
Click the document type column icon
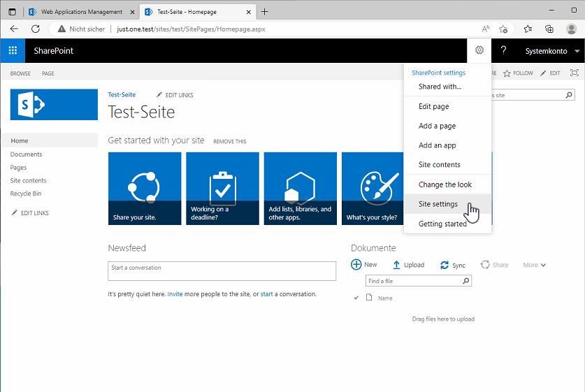click(369, 297)
